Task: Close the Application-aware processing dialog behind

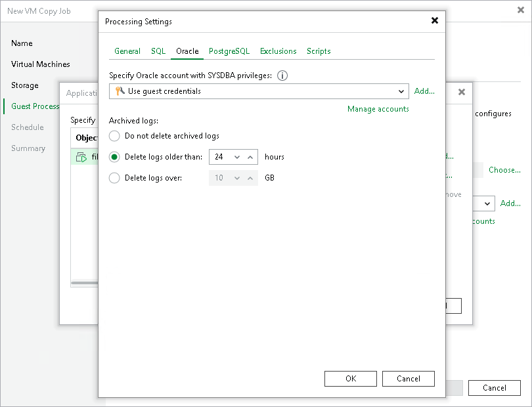Action: [x=462, y=92]
